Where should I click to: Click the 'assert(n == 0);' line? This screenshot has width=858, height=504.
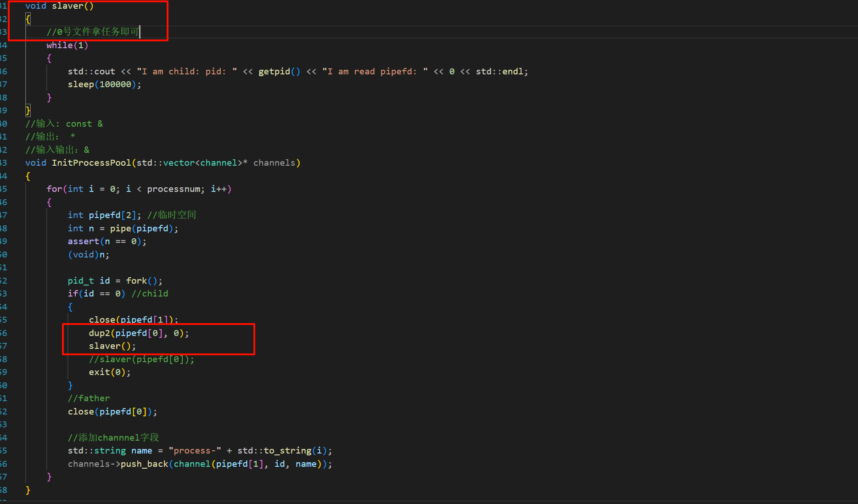107,241
